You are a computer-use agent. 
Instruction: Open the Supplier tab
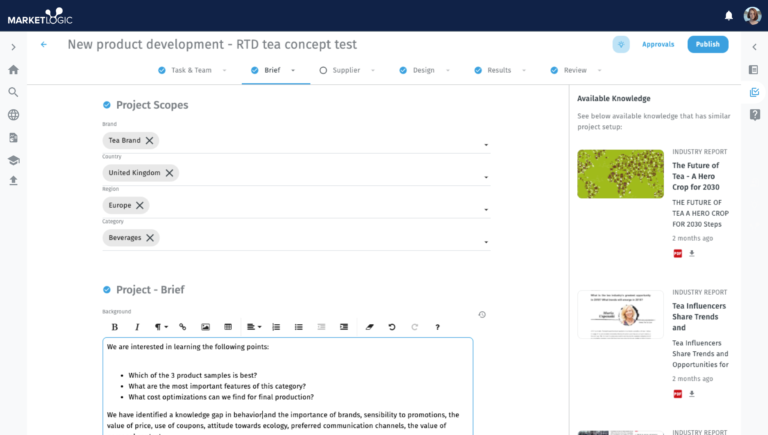click(346, 70)
